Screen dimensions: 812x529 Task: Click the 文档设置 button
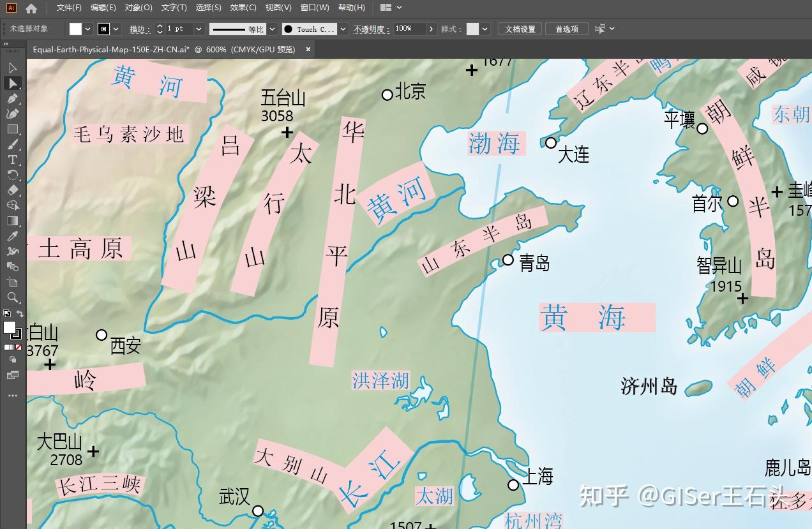tap(519, 29)
